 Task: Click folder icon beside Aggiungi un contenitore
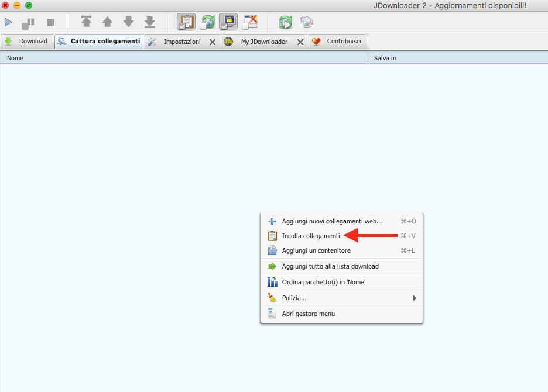tap(272, 250)
